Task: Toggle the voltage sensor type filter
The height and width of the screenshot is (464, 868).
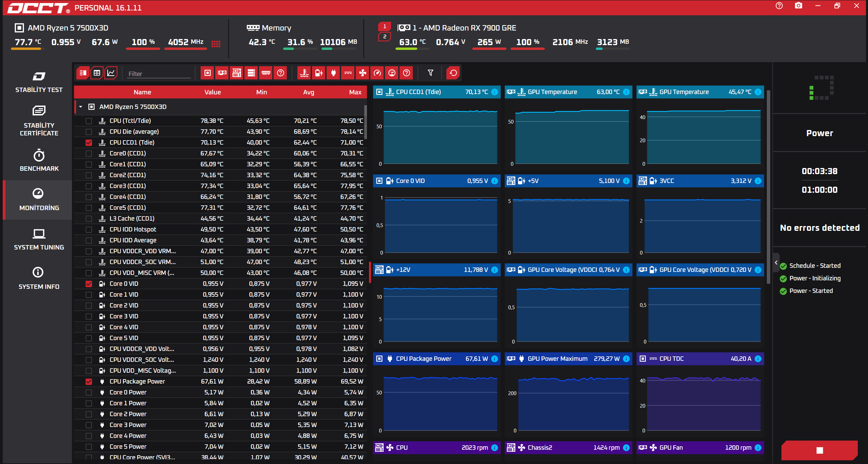Action: tap(319, 73)
